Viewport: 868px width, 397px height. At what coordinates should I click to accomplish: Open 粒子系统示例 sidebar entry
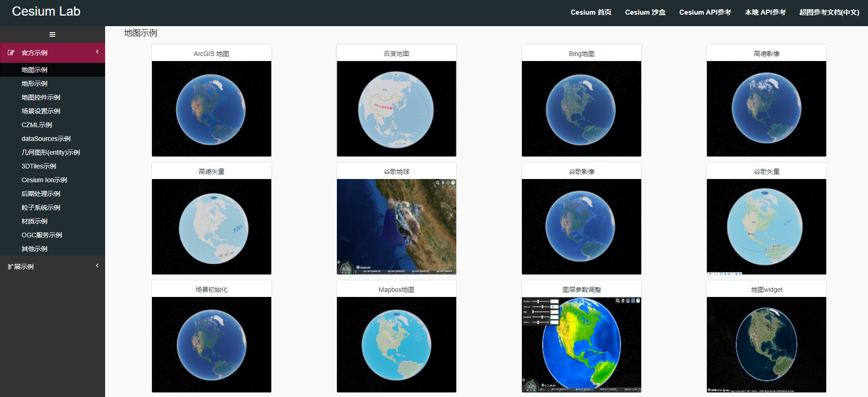pos(41,207)
